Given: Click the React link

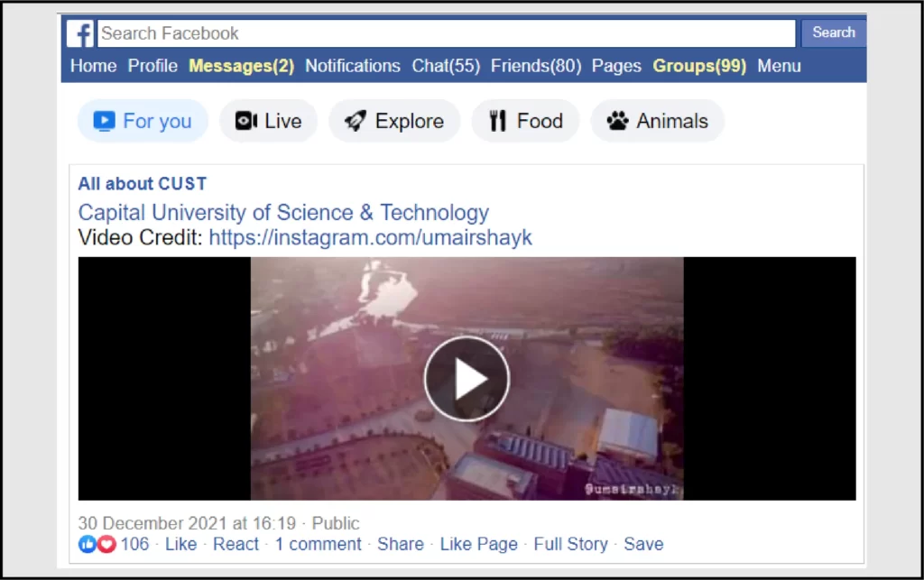Looking at the screenshot, I should click(236, 544).
